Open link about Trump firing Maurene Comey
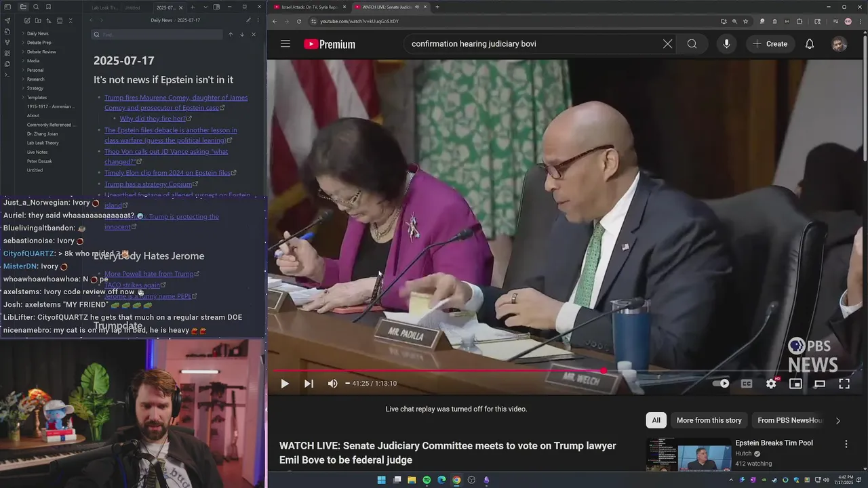Image resolution: width=868 pixels, height=488 pixels. [x=176, y=102]
